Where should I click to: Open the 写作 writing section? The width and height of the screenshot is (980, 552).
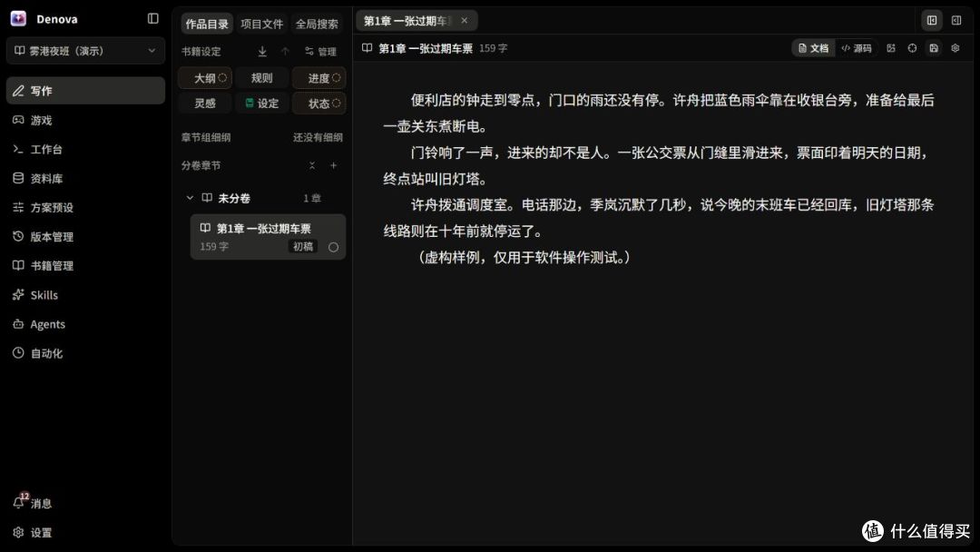coord(85,91)
